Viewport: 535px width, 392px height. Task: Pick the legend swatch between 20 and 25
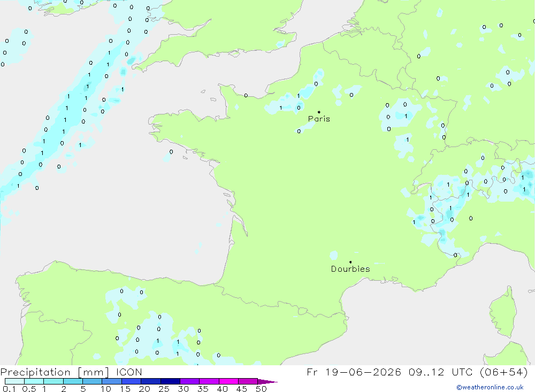click(151, 381)
